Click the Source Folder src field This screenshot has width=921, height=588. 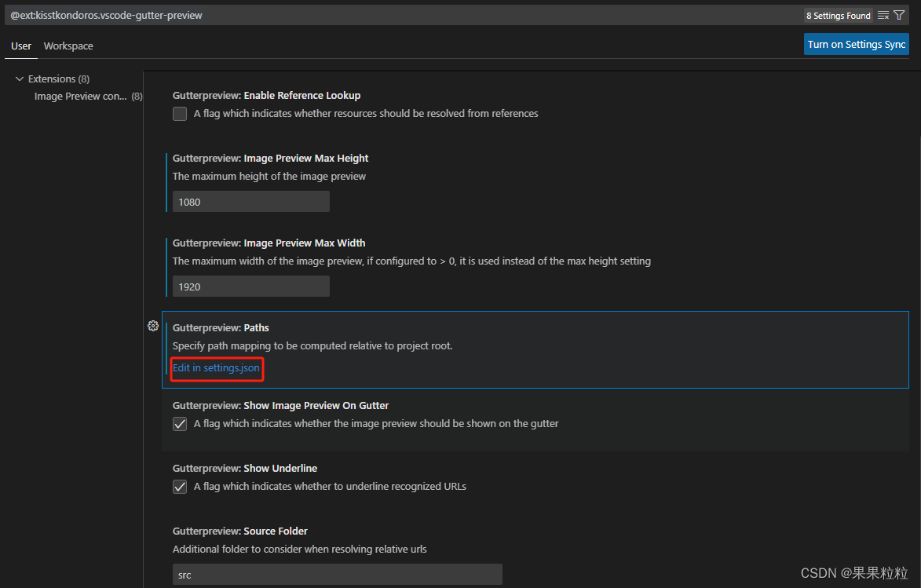(x=337, y=574)
